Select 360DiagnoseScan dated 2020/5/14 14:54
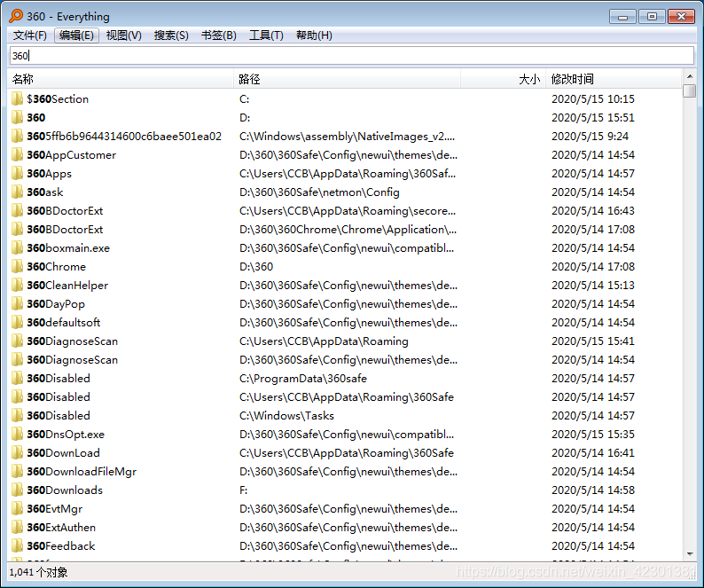Viewport: 704px width, 588px height. click(73, 360)
